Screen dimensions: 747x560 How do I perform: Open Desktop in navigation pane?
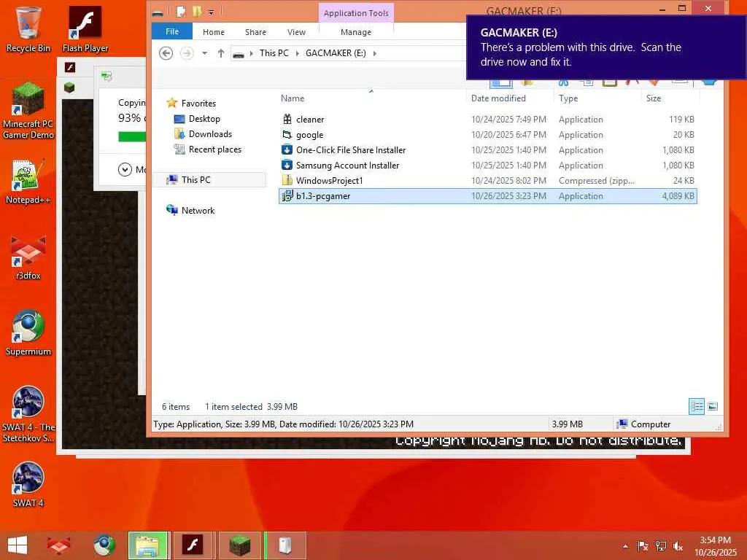coord(197,119)
